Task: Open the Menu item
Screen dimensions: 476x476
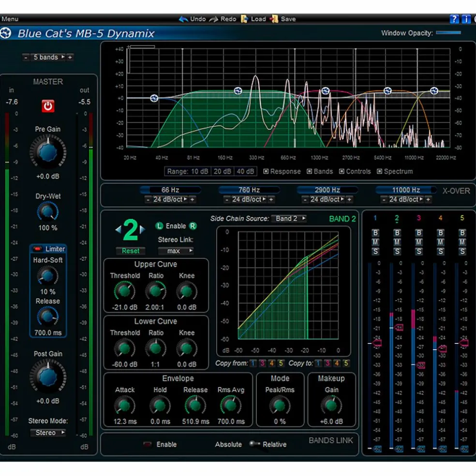Action: click(10, 19)
